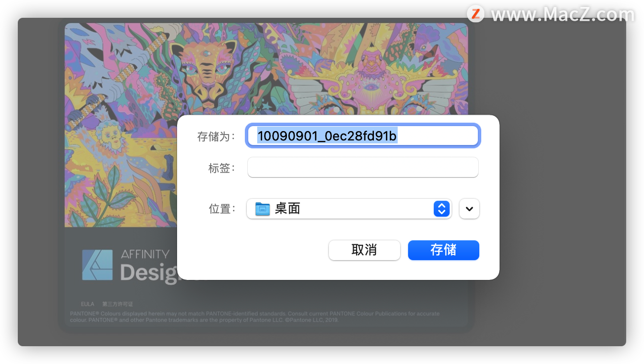Open the EULA link in the splash window
This screenshot has width=644, height=364.
coord(88,304)
